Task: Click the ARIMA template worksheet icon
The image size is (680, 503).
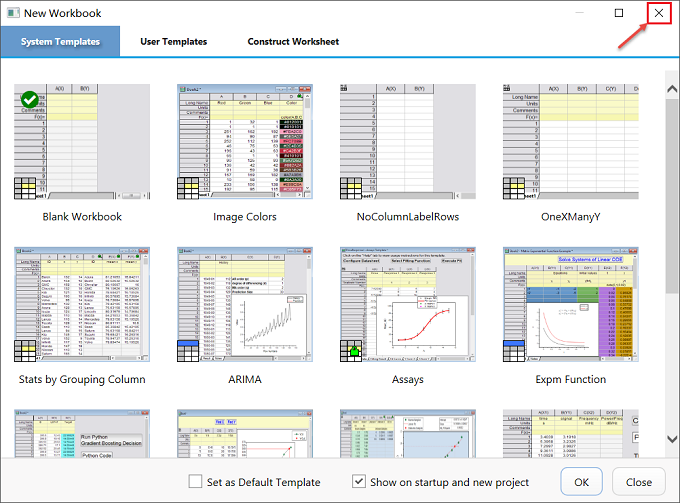Action: coord(188,351)
